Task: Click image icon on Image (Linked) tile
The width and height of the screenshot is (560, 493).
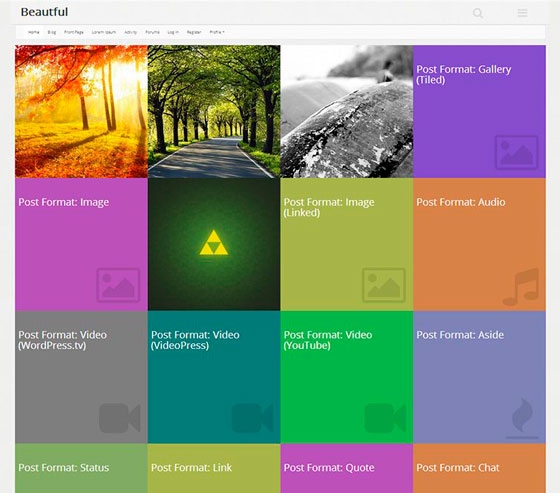Action: point(384,285)
